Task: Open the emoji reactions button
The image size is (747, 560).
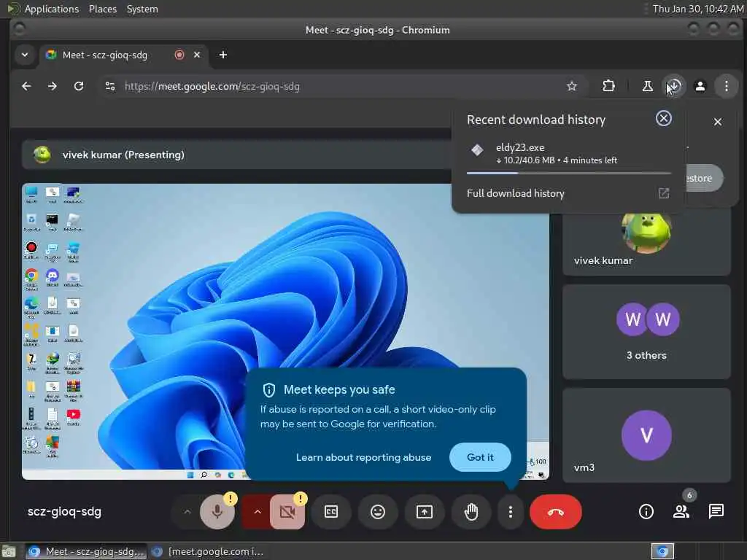Action: tap(378, 512)
